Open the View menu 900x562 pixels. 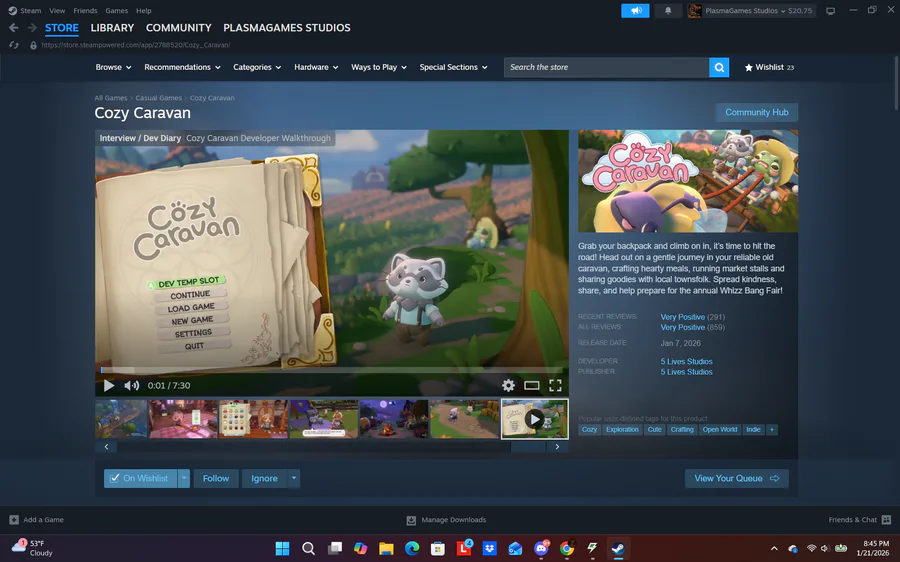click(57, 10)
